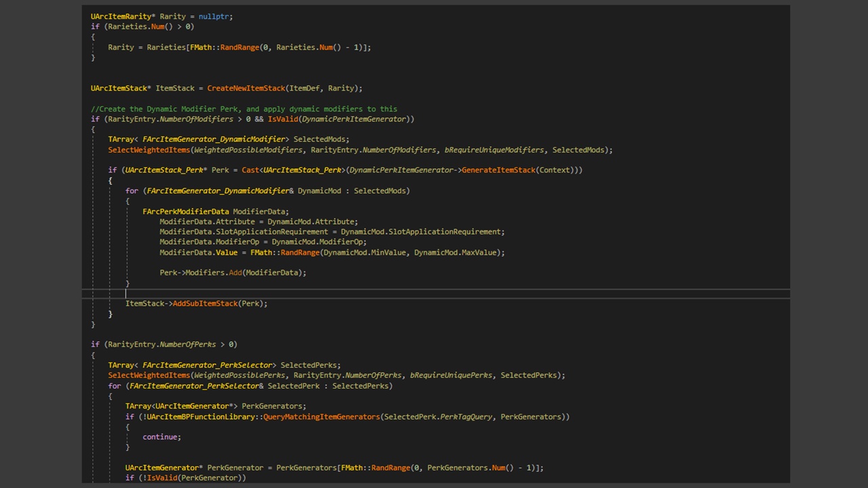Select the bRequireUniqueModifiers parameter
This screenshot has width=868, height=488.
click(494, 150)
